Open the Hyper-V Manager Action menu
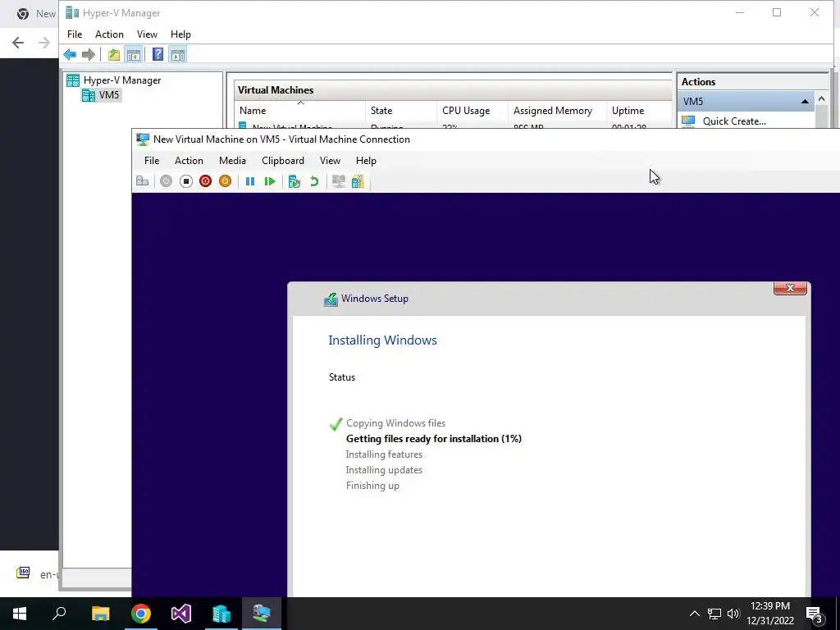The width and height of the screenshot is (840, 630). click(x=109, y=34)
